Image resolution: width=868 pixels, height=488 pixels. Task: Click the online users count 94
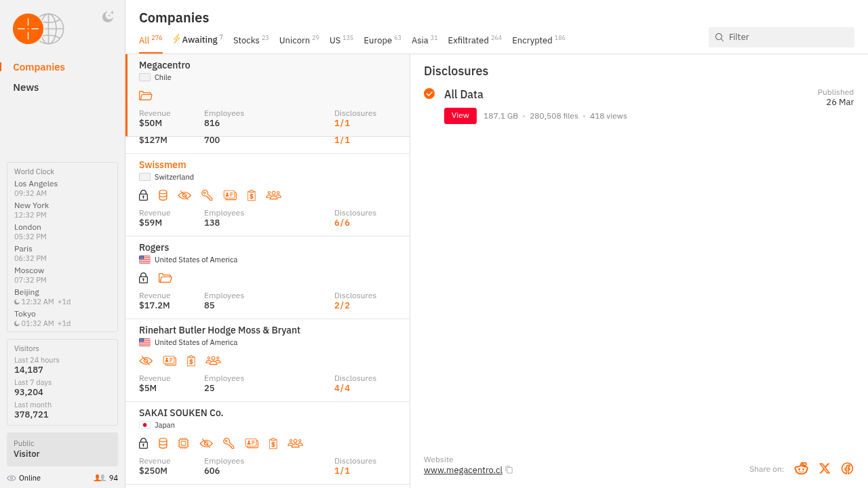[x=106, y=478]
